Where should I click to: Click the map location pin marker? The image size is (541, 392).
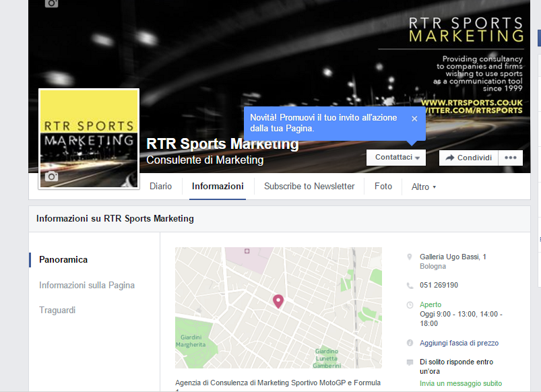tap(278, 301)
